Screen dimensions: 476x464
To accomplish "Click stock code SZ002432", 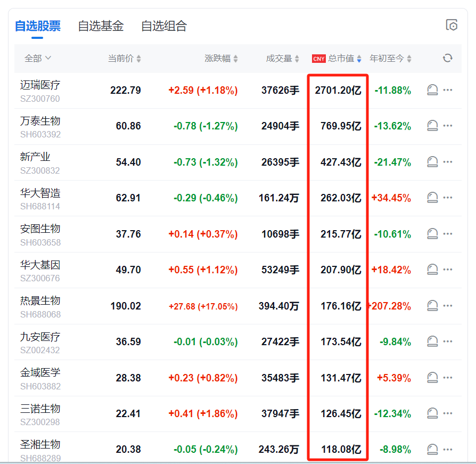I will (40, 350).
